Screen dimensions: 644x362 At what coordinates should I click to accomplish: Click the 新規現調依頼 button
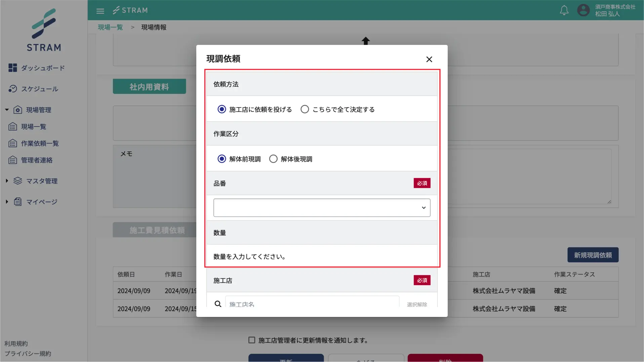pyautogui.click(x=593, y=255)
